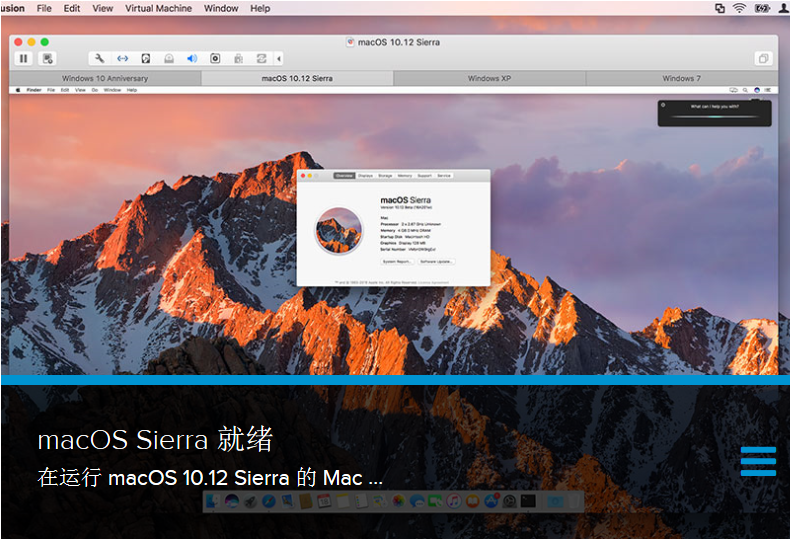Open Calendar in the guest dock
Image resolution: width=792 pixels, height=541 pixels.
(x=324, y=501)
